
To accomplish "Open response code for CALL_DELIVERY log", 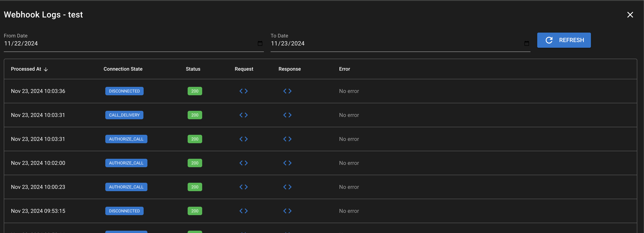I will (287, 115).
